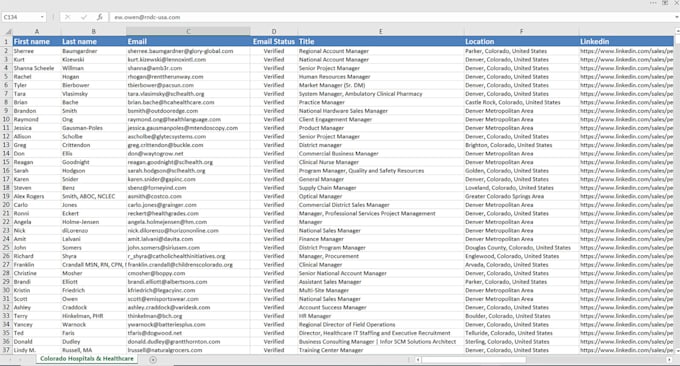Click the vertical scrollbar up arrow
This screenshot has width=680, height=366.
pos(677,31)
